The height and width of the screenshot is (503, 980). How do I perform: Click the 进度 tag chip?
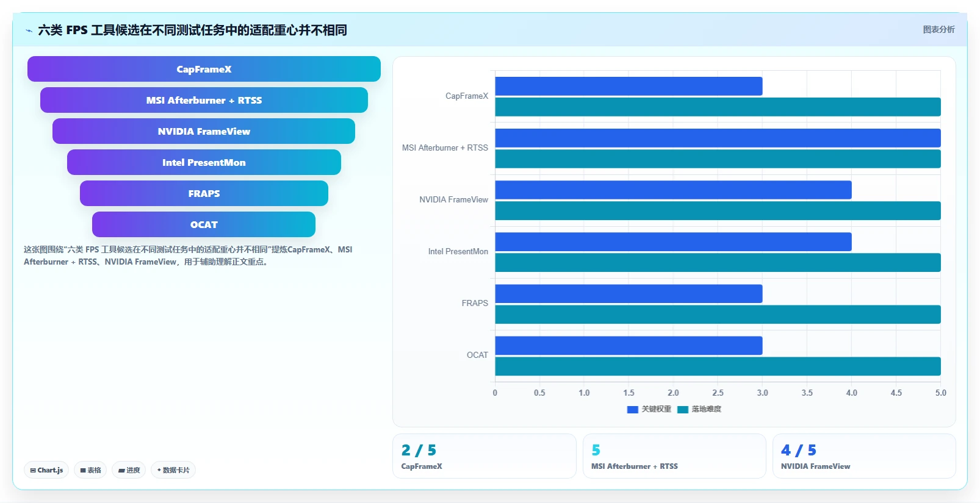(129, 470)
